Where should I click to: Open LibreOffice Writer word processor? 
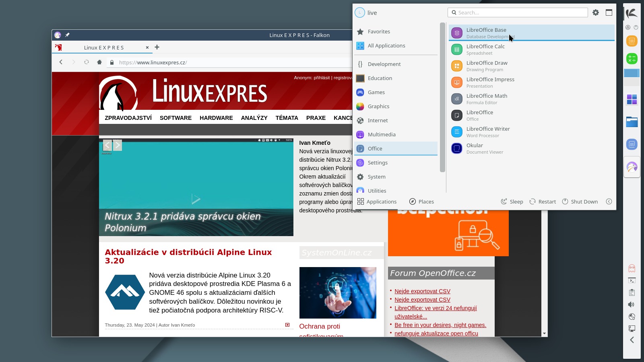[532, 132]
